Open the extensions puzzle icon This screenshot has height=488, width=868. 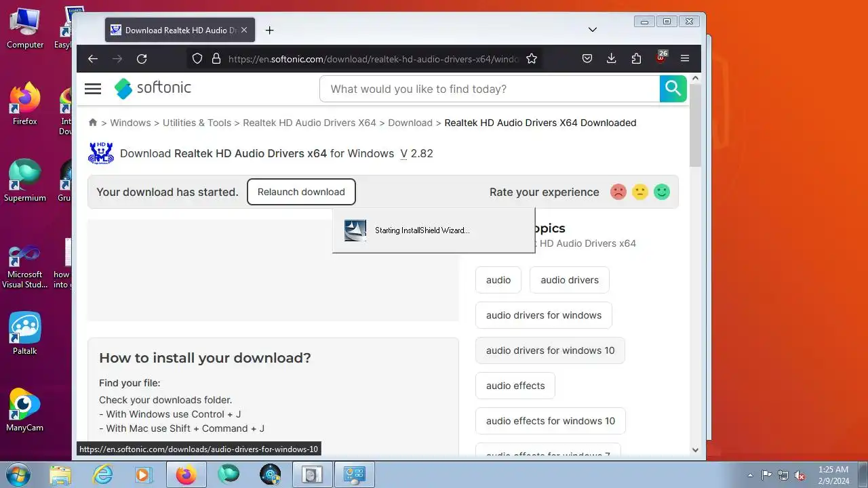pyautogui.click(x=636, y=59)
